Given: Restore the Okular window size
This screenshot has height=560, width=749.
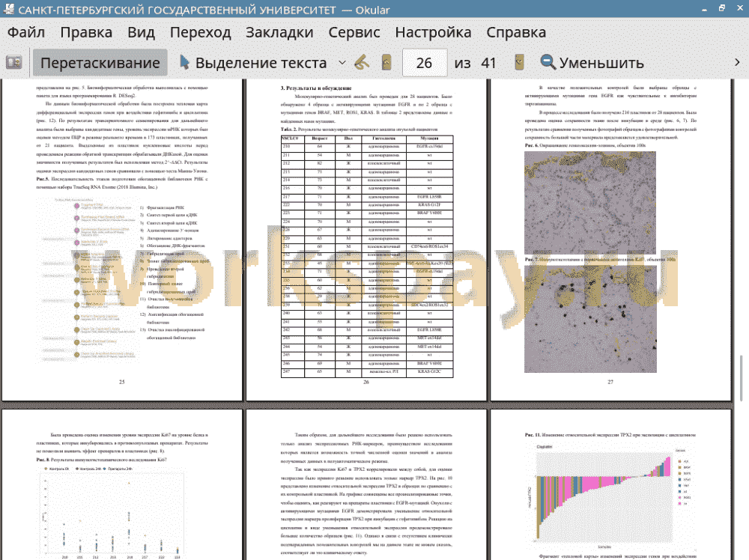Looking at the screenshot, I should pyautogui.click(x=722, y=8).
